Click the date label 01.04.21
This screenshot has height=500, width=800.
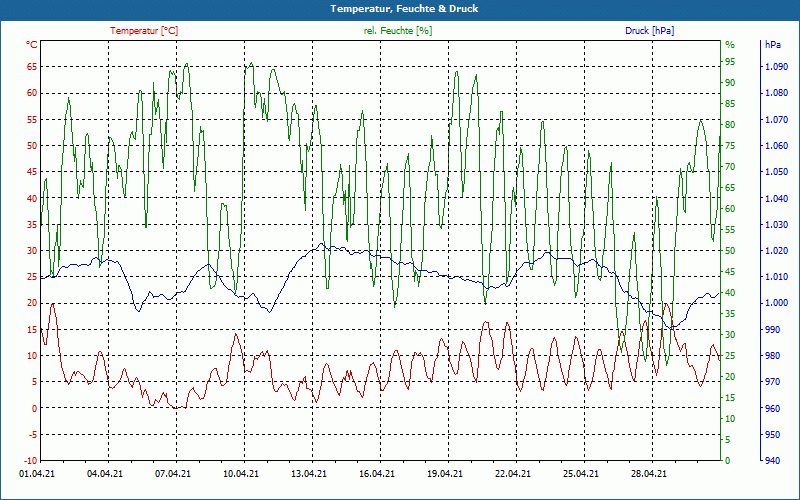(37, 474)
